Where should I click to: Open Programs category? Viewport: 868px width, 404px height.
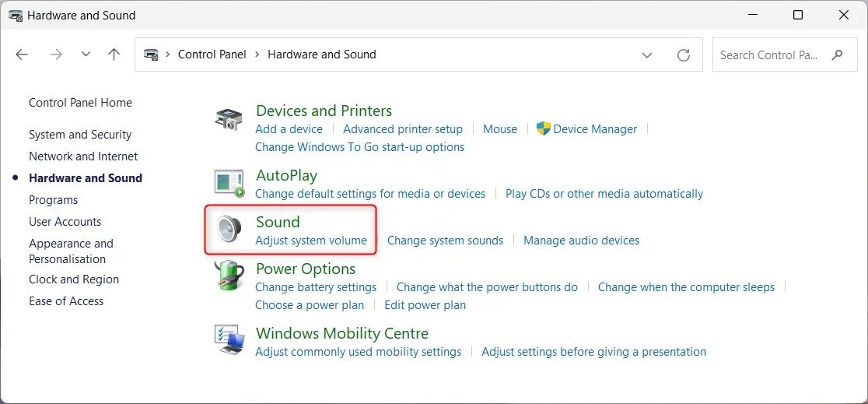pos(53,200)
